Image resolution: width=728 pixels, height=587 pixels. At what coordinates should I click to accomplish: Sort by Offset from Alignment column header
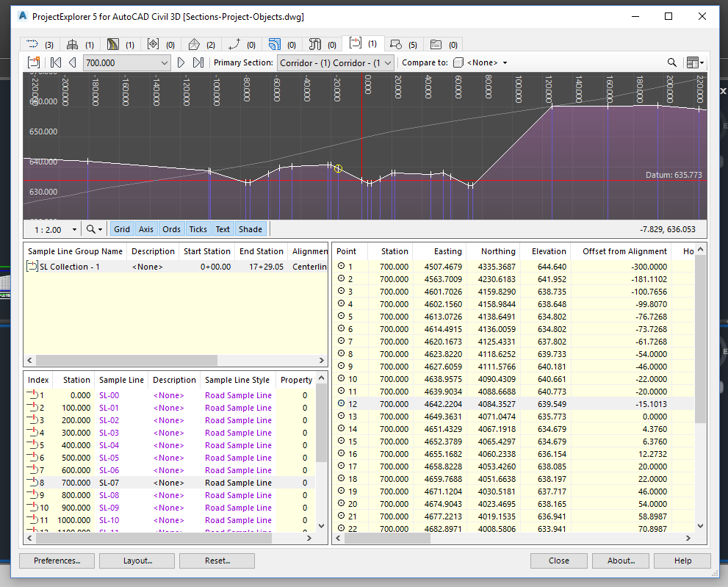621,251
